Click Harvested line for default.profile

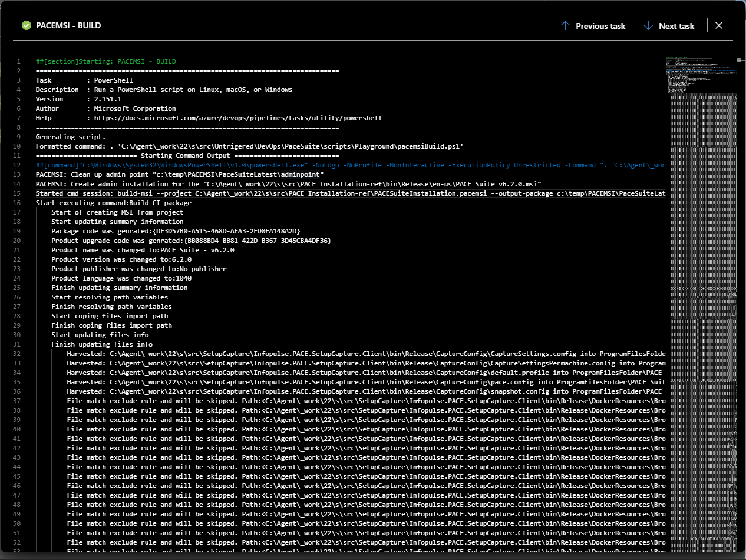366,373
